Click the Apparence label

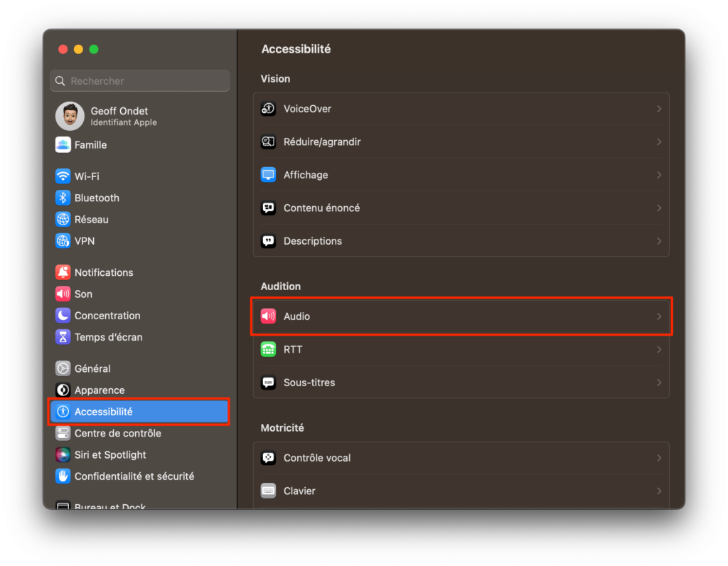[100, 390]
